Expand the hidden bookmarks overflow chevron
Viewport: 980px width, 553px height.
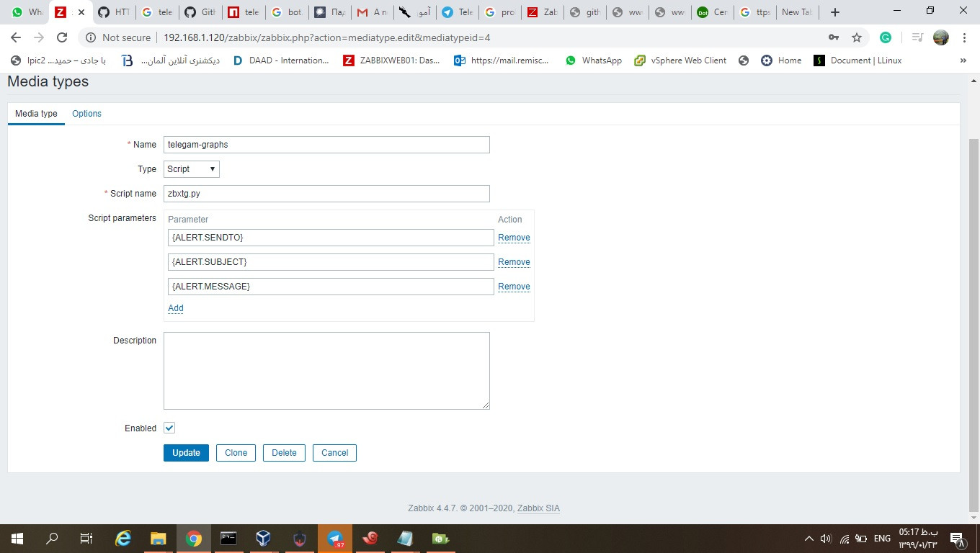(963, 60)
